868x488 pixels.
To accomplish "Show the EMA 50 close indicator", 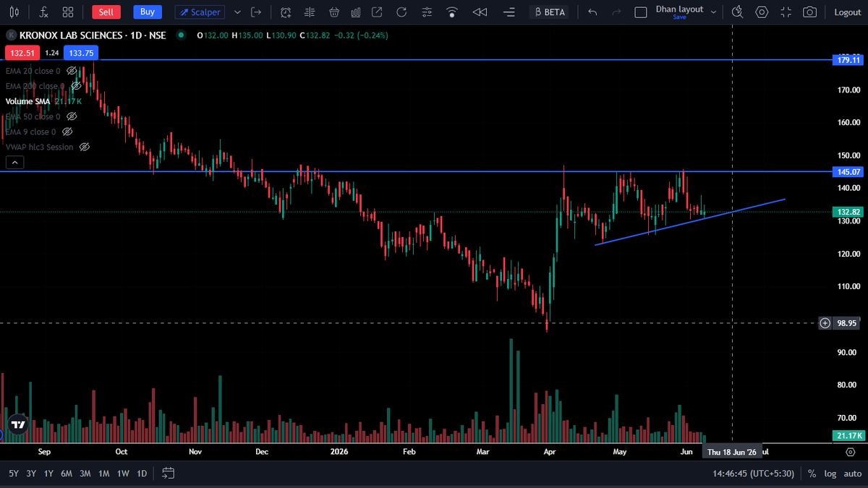I will coord(72,116).
